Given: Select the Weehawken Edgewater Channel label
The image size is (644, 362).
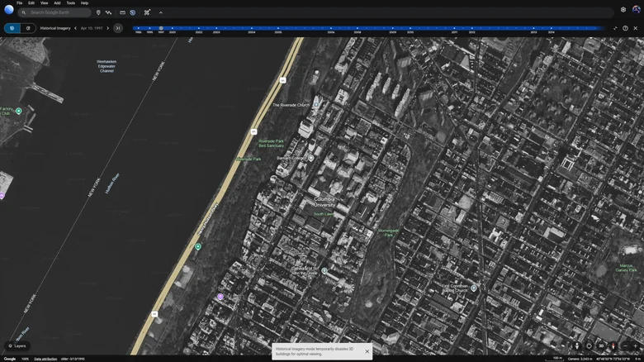Looking at the screenshot, I should pos(107,66).
